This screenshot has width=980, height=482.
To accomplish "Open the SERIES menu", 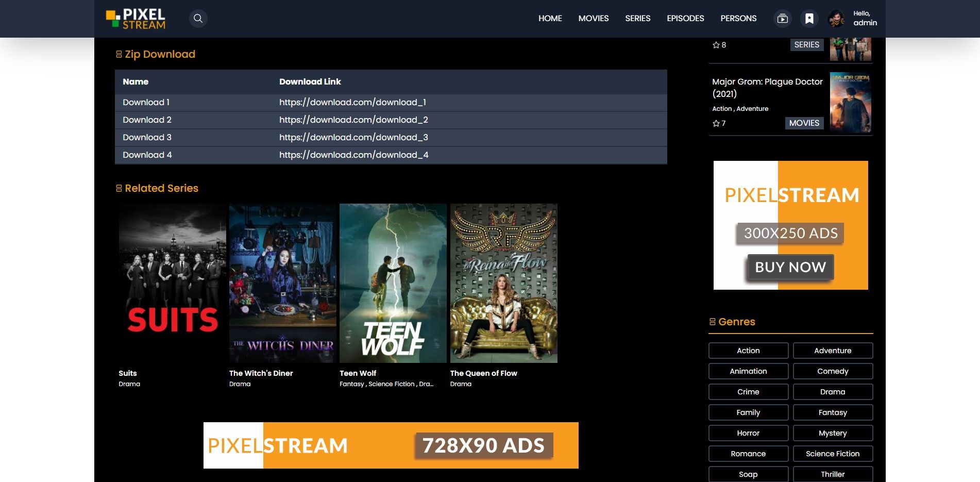I will 638,19.
